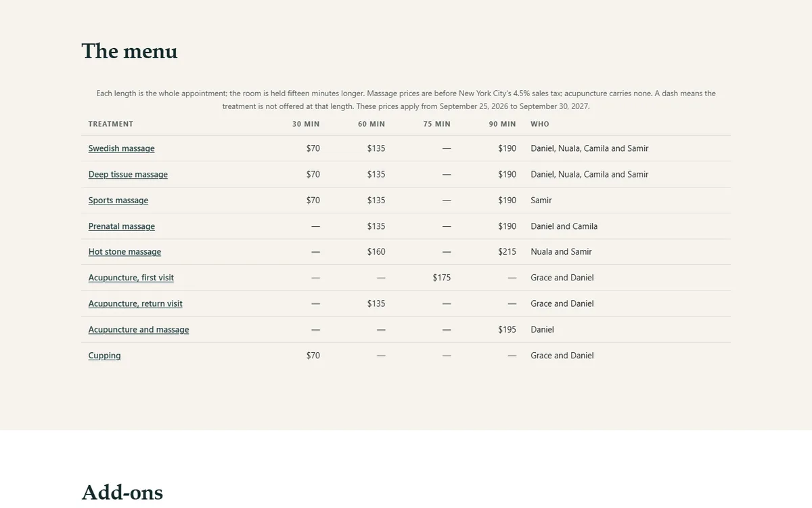
Task: Click the $175 acupuncture first visit price
Action: (442, 278)
